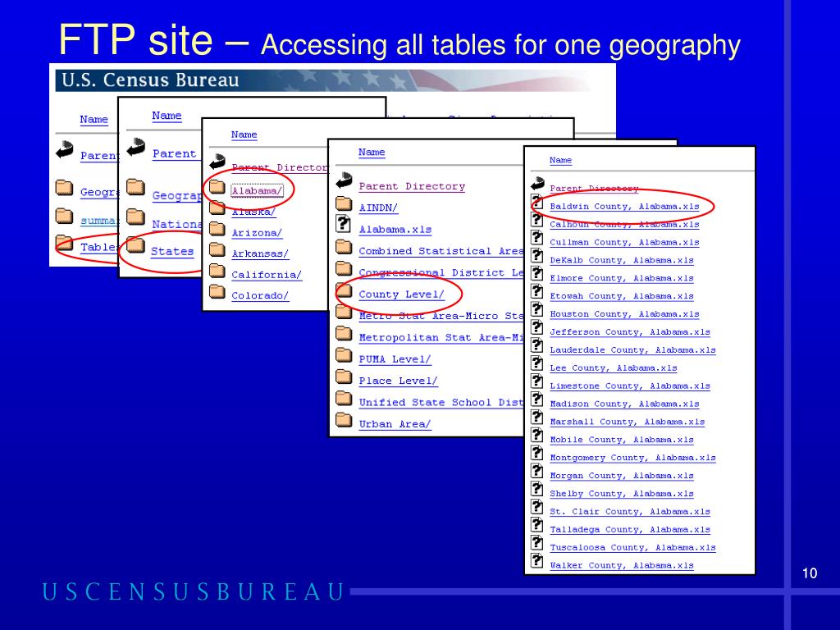Go to Parent Directory in state listing

[279, 167]
